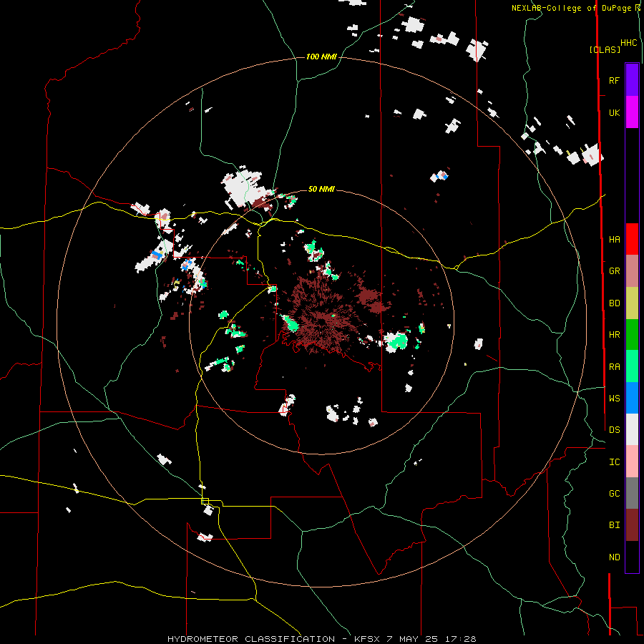644x644 pixels.
Task: Click the HA red legend swatch
Action: [632, 239]
